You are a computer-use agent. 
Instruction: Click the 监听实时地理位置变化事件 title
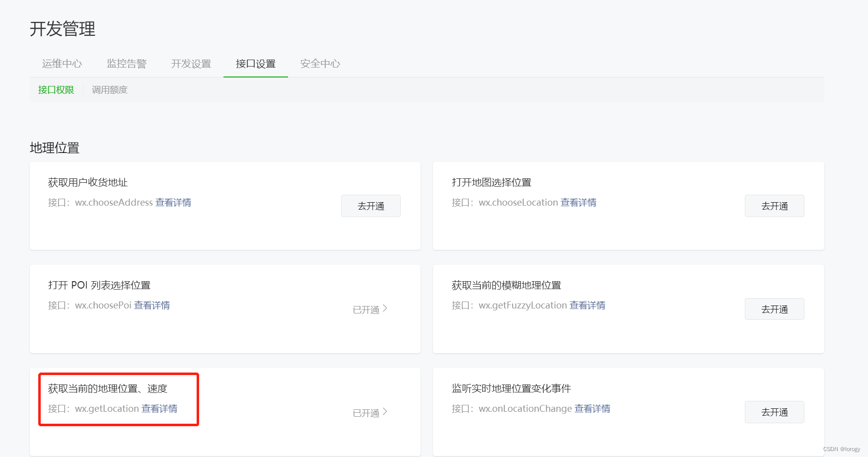pos(511,388)
